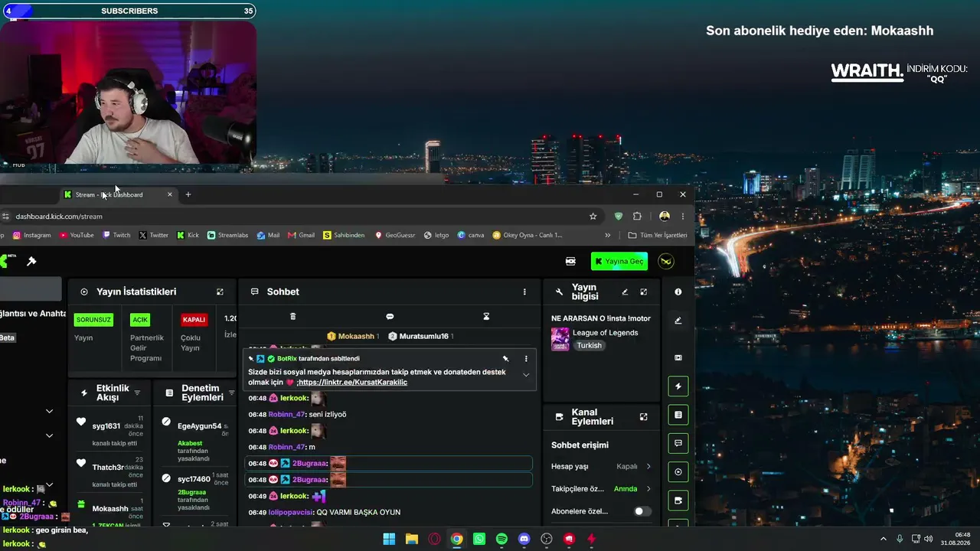Click the pencil icon in the right sidebar
This screenshot has height=551, width=980.
[x=678, y=321]
